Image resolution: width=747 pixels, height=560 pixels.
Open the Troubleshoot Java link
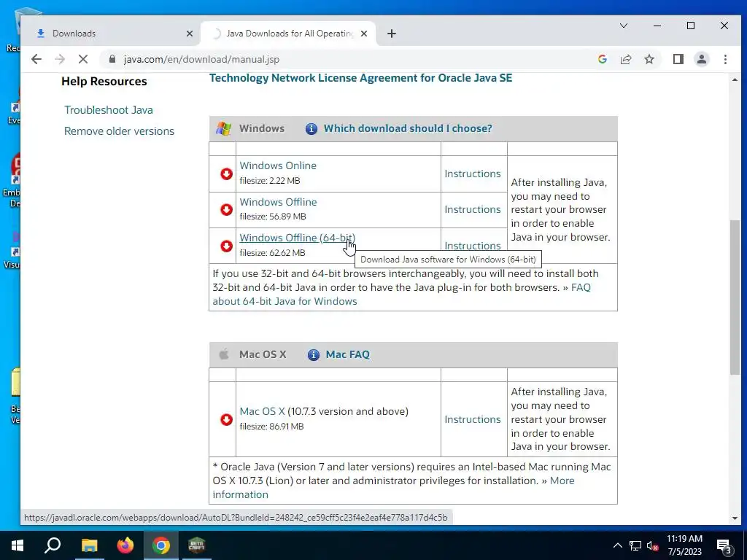pos(109,110)
